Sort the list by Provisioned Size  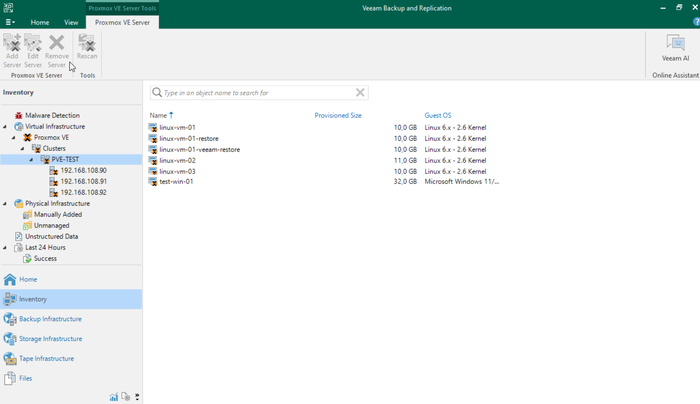(338, 116)
